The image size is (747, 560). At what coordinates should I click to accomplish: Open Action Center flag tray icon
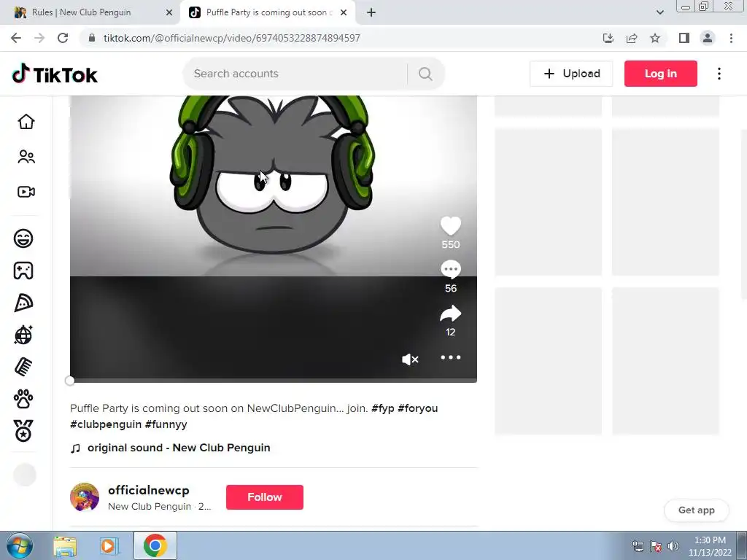coord(656,546)
